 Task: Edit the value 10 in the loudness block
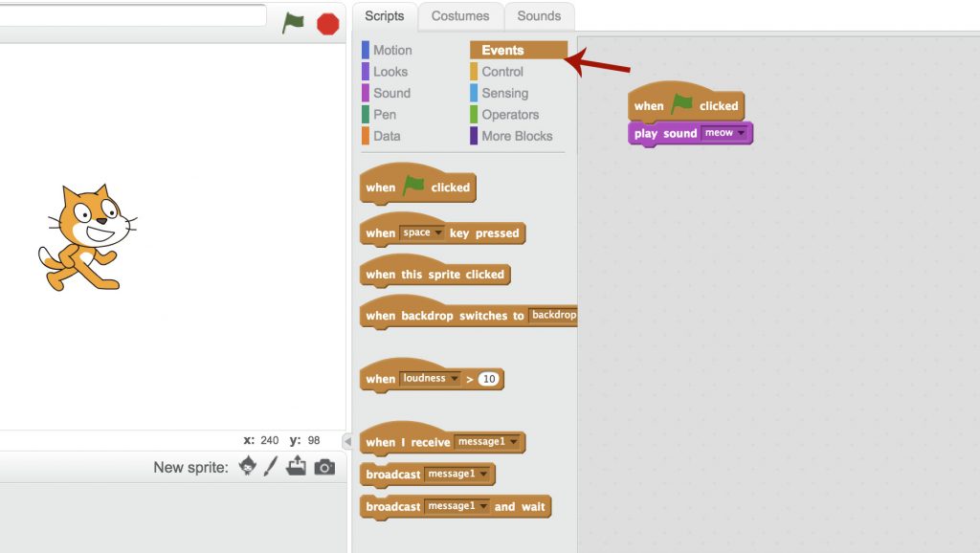[x=489, y=379]
